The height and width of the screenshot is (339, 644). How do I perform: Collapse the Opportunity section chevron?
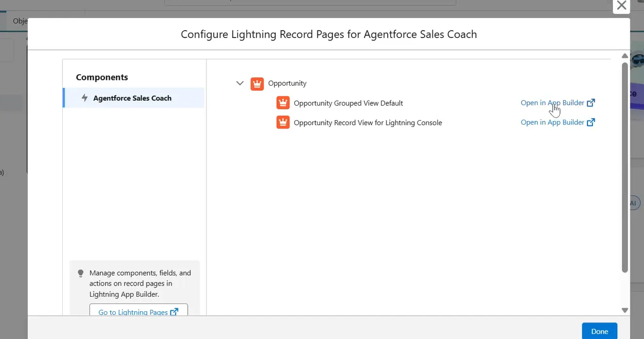[240, 83]
